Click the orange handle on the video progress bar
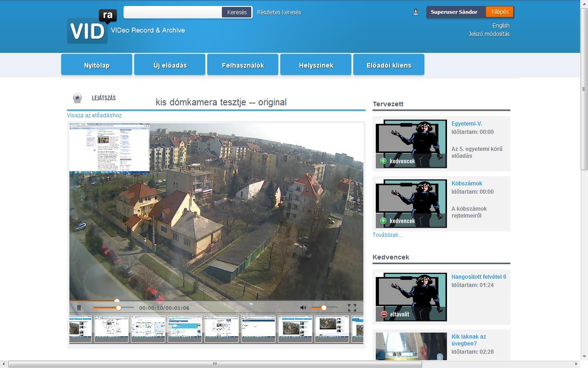 (117, 301)
